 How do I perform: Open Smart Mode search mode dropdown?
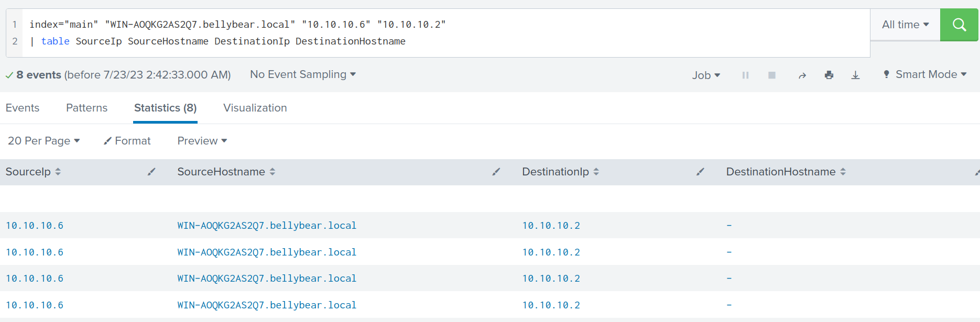pos(925,74)
